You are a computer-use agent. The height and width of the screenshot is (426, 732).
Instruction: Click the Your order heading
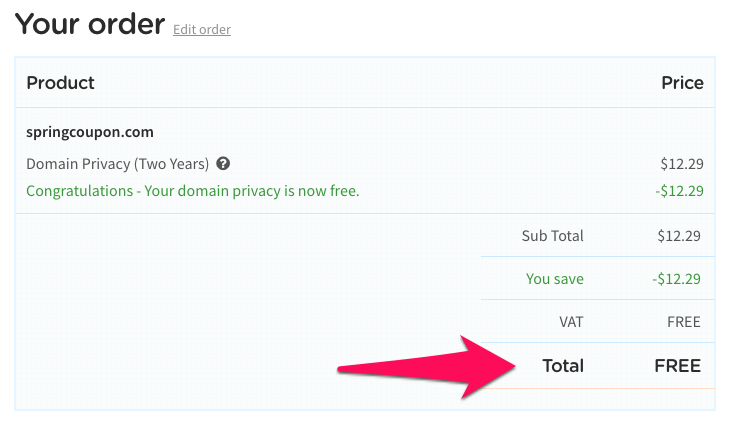coord(90,24)
